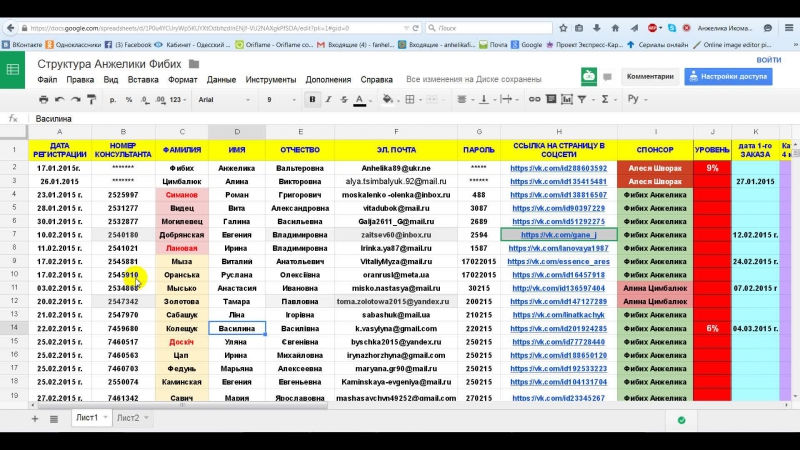
Task: Click the Undo arrow icon
Action: pos(60,100)
